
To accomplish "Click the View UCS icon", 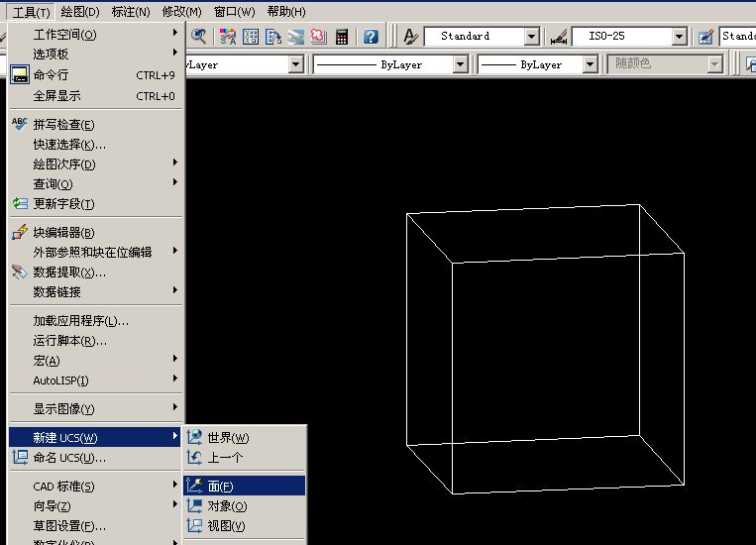I will (x=194, y=525).
